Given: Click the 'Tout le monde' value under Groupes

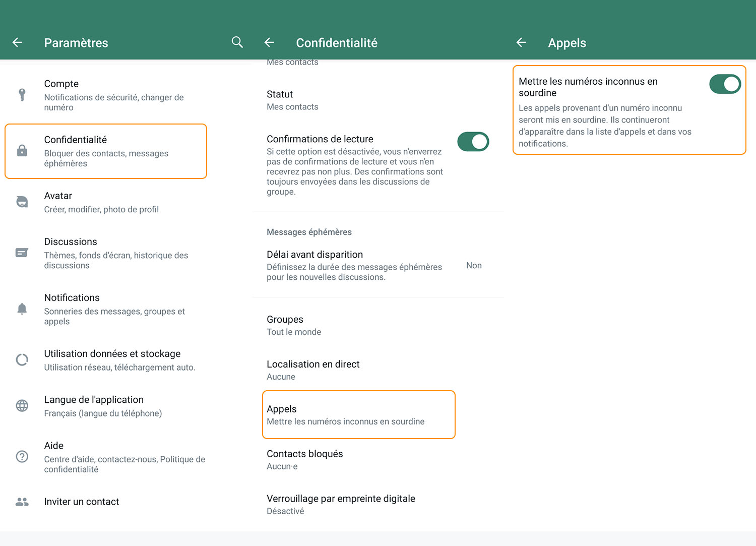Looking at the screenshot, I should pyautogui.click(x=294, y=332).
